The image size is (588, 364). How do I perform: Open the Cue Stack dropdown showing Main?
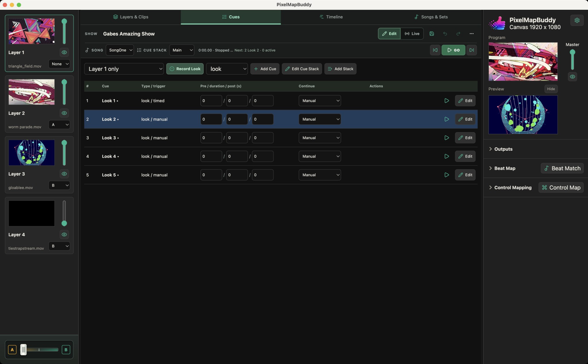(181, 50)
